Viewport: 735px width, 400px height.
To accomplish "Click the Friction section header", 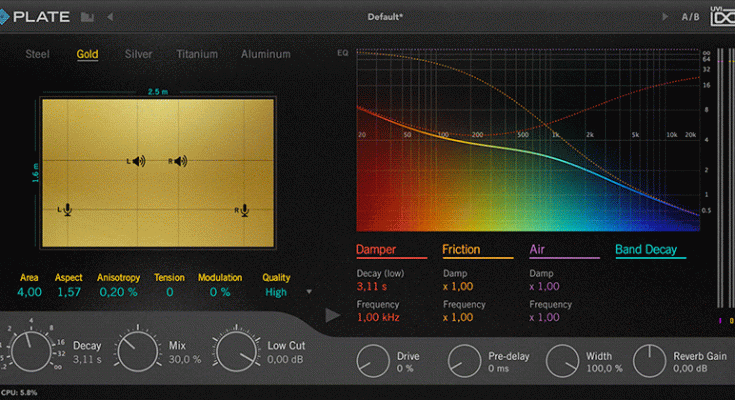I will point(461,250).
